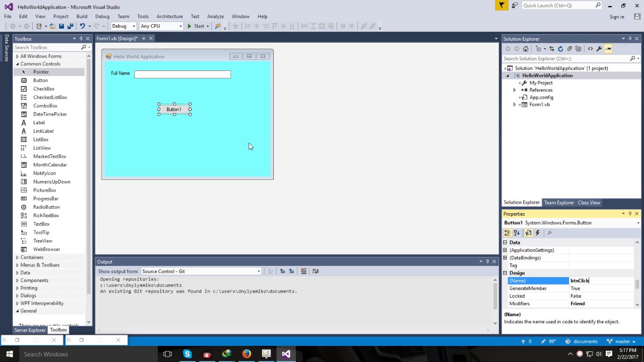The width and height of the screenshot is (644, 362).
Task: Click the Home icon in Solution Explorer
Action: [526, 49]
